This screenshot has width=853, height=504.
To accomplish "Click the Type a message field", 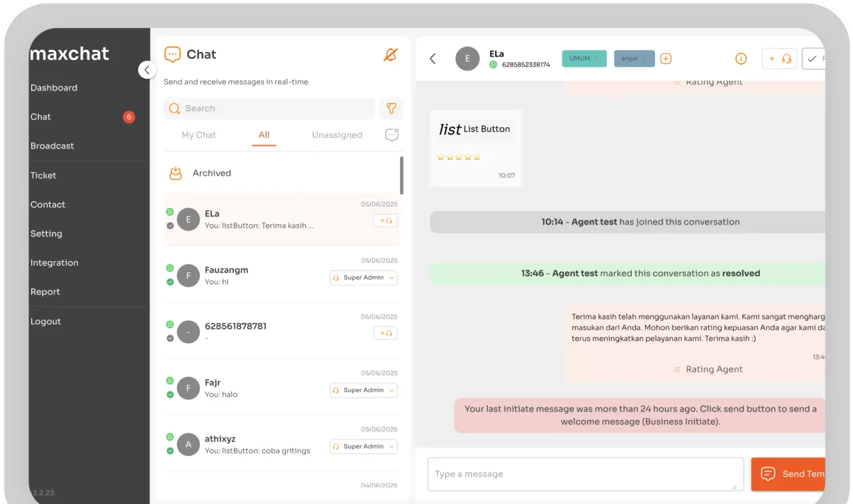I will (x=586, y=474).
